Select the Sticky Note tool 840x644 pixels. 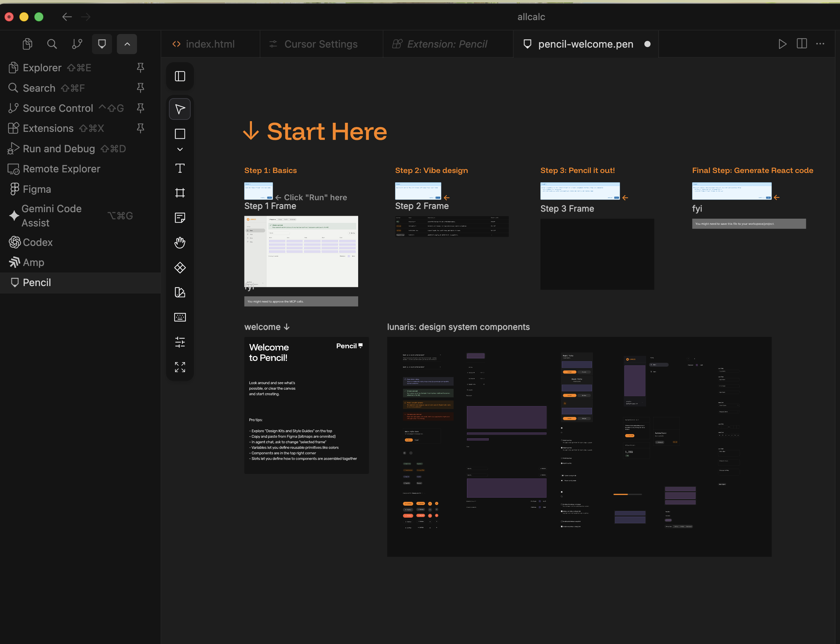point(180,218)
